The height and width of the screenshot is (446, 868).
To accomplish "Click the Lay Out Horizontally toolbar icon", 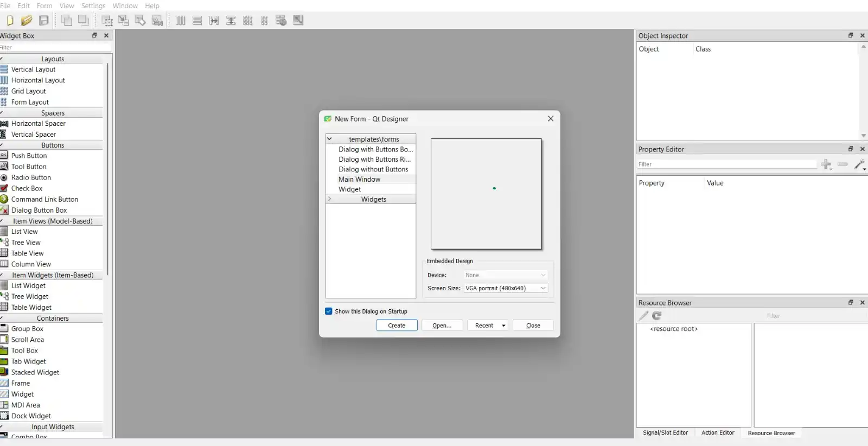I will 181,21.
